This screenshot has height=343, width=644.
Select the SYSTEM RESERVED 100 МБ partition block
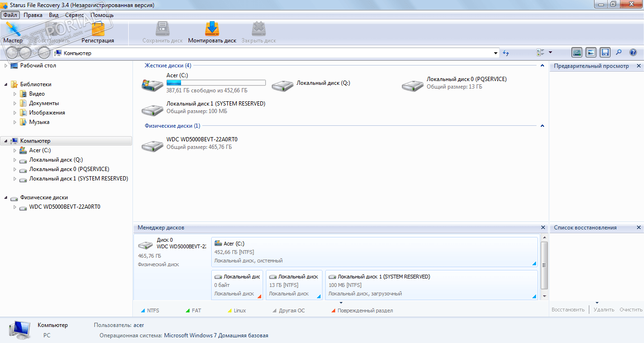(431, 285)
